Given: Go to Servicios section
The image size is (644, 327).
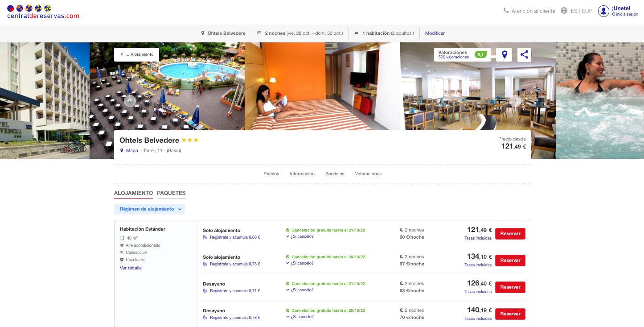Looking at the screenshot, I should click(335, 174).
